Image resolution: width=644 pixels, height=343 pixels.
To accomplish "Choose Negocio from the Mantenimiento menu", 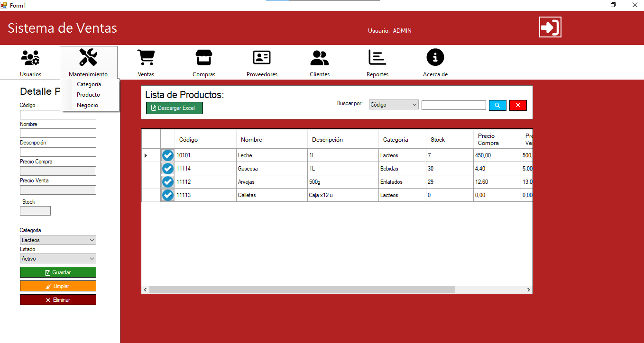I will click(87, 105).
